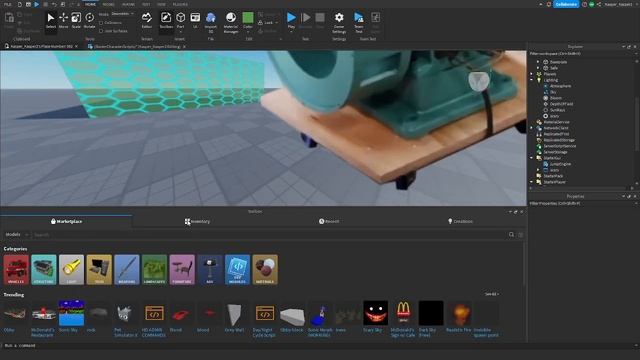The image size is (640, 360).
Task: Open Part dropdown arrow
Action: point(180,32)
